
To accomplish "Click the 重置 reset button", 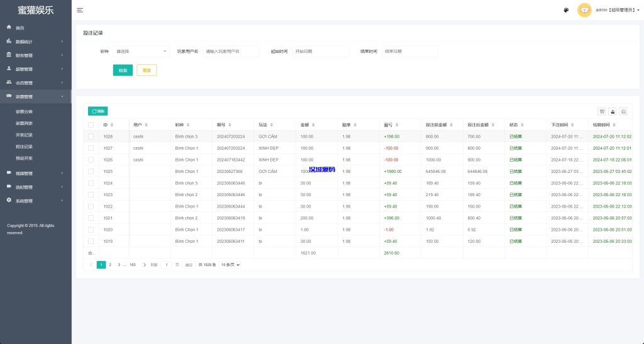I will point(147,70).
